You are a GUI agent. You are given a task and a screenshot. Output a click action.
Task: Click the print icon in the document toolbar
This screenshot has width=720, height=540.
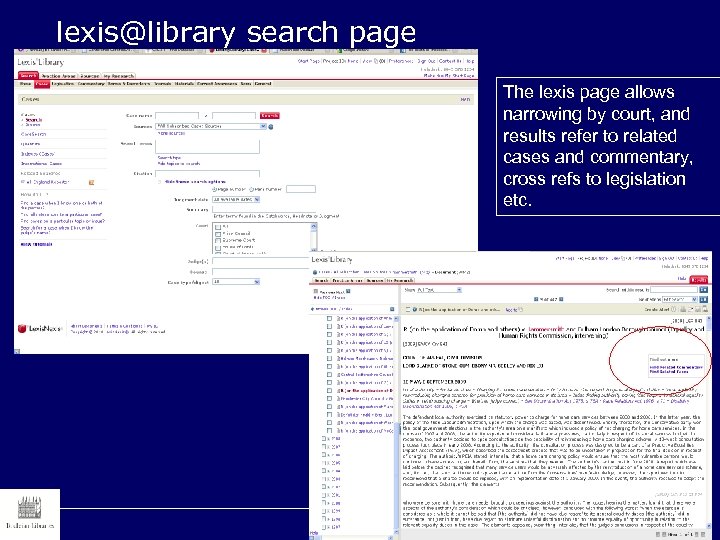tap(683, 310)
